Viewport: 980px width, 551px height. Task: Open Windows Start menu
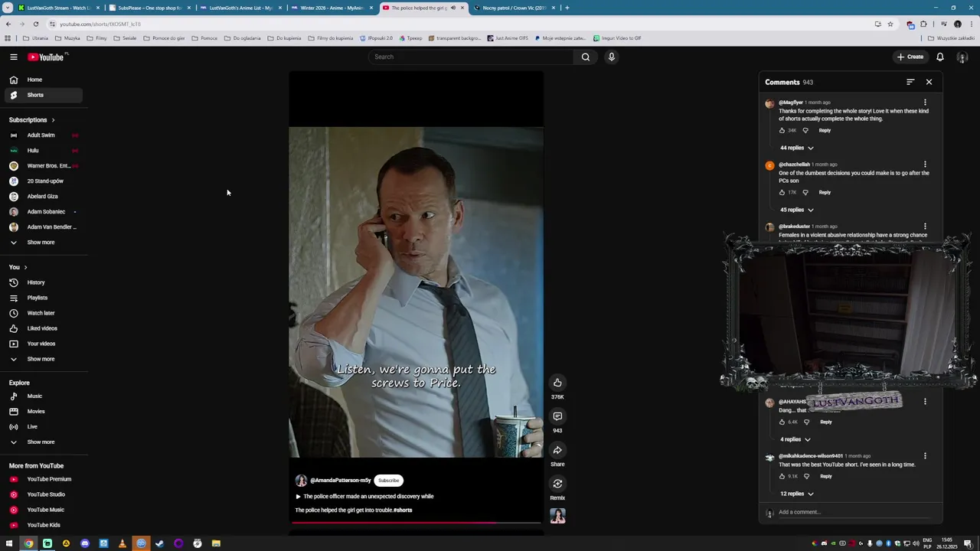pos(10,543)
